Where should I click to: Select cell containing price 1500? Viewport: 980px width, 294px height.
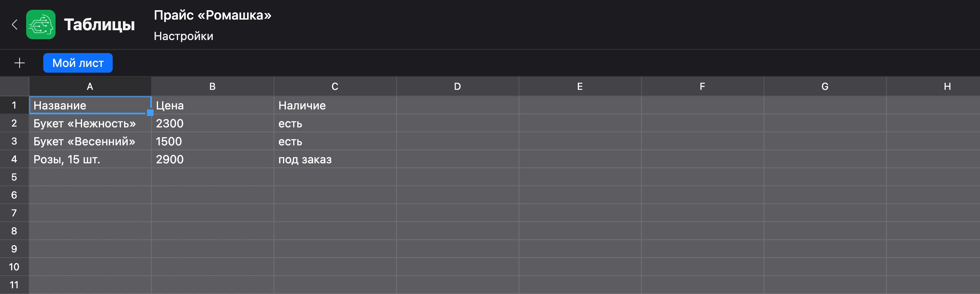coord(213,141)
